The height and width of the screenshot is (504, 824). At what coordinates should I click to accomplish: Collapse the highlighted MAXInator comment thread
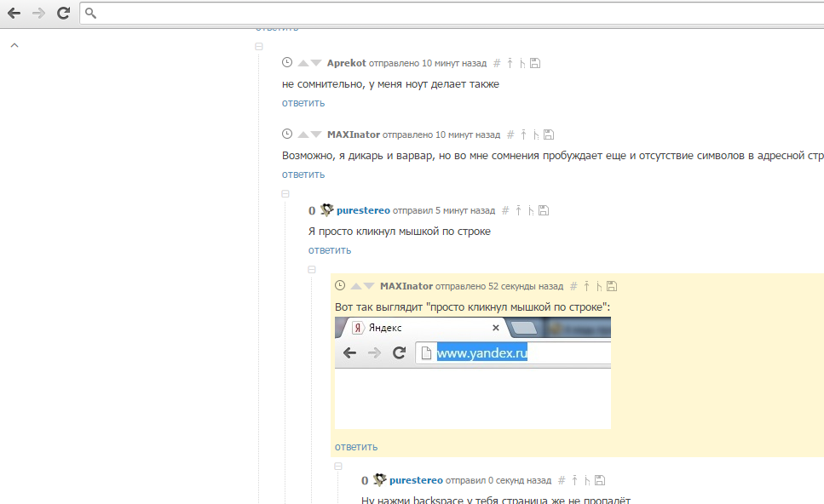(312, 270)
